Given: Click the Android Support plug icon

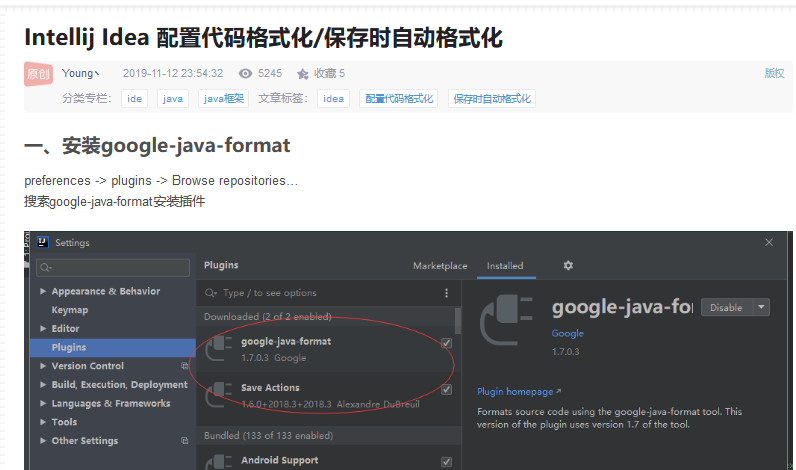Looking at the screenshot, I should (x=219, y=461).
